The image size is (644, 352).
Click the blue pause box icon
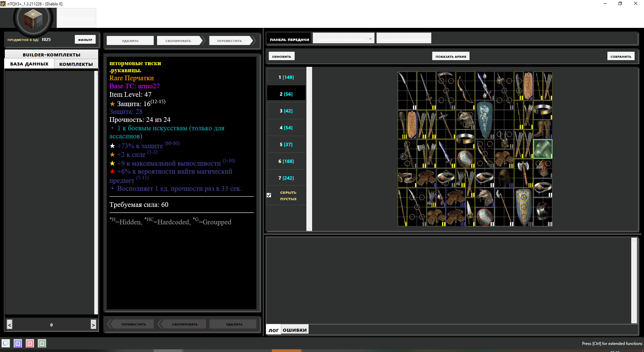click(x=18, y=343)
